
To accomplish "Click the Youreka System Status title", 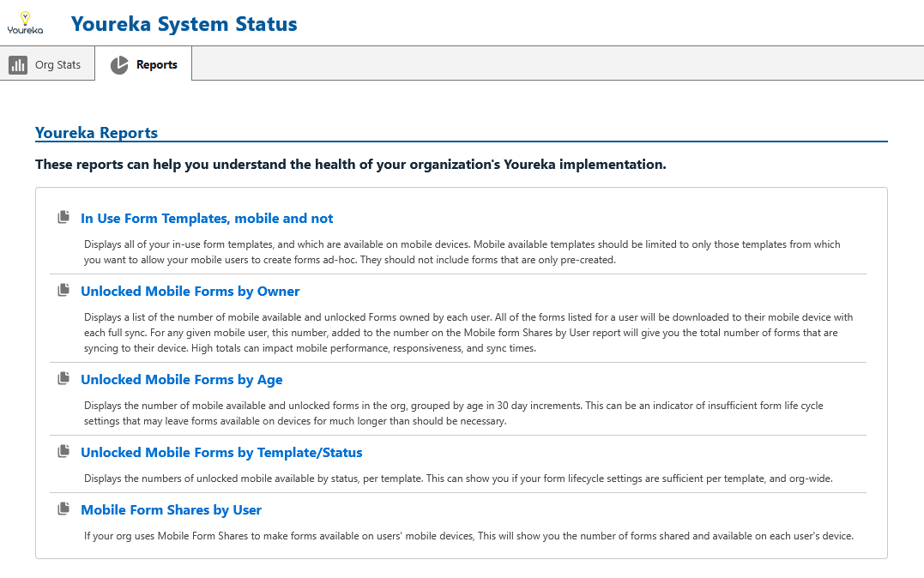I will 184,24.
